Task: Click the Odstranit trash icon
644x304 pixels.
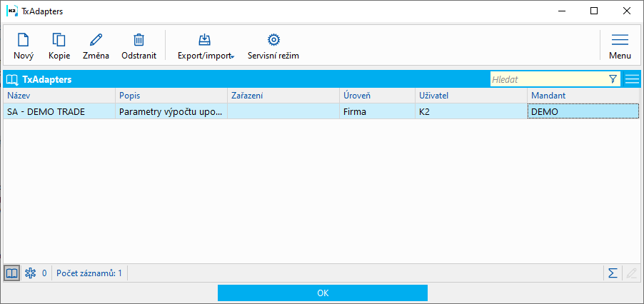Action: [139, 41]
